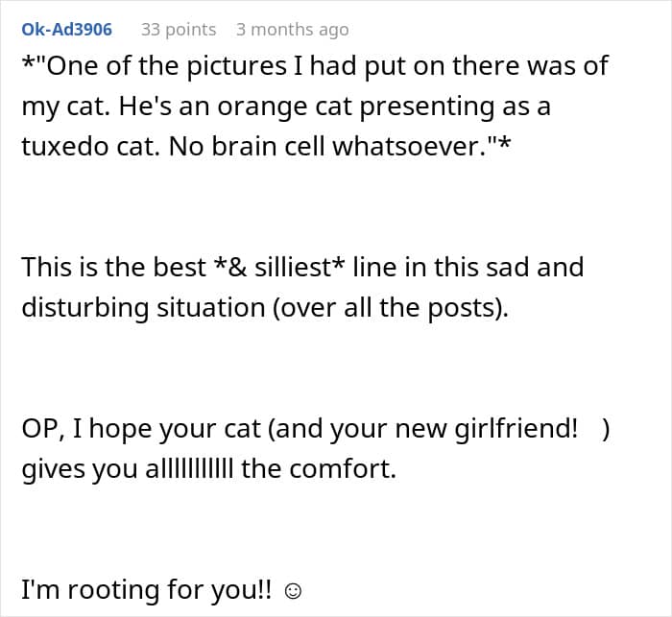This screenshot has height=617, width=672.
Task: Click the word "OP" starting the third paragraph
Action: tap(38, 429)
